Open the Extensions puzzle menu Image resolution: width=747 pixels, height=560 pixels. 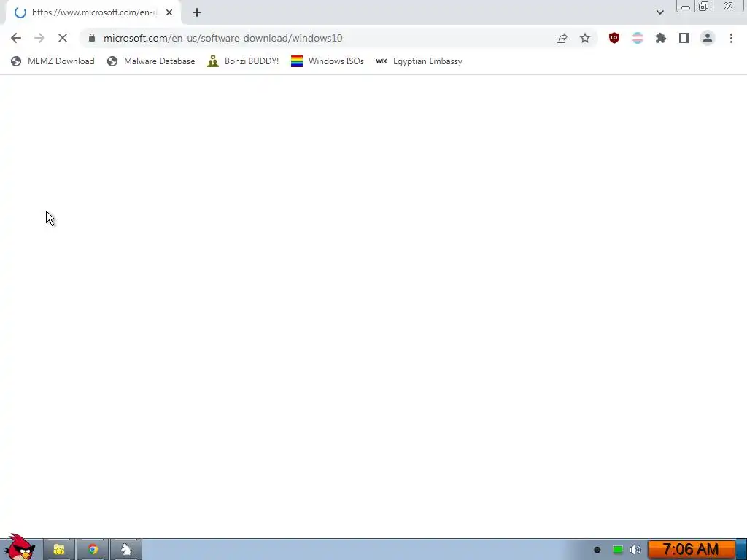coord(661,38)
